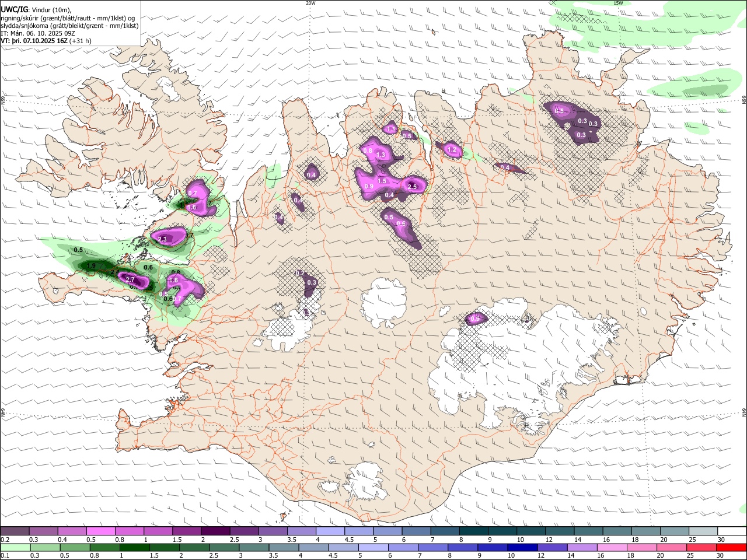
Task: Click the 1.1 precipitation value on the map
Action: pos(392,129)
